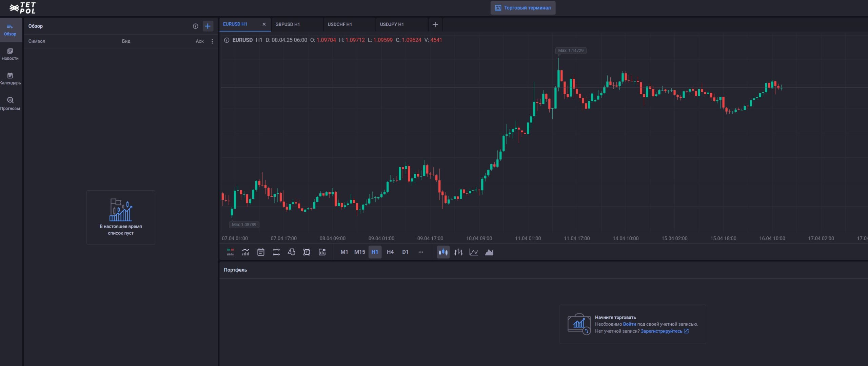Open the Новости sidebar panel
Screen dimensions: 868x366
[x=10, y=54]
